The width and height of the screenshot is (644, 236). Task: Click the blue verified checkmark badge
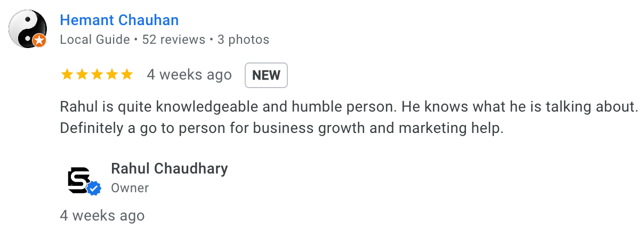(x=94, y=188)
